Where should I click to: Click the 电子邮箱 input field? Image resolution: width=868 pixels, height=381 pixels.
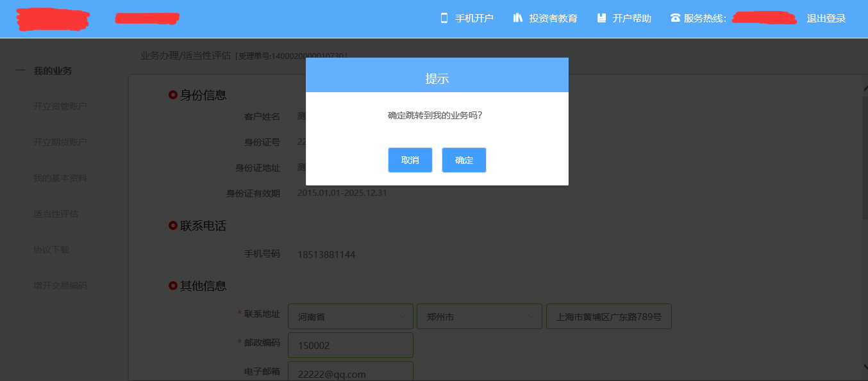pos(351,372)
